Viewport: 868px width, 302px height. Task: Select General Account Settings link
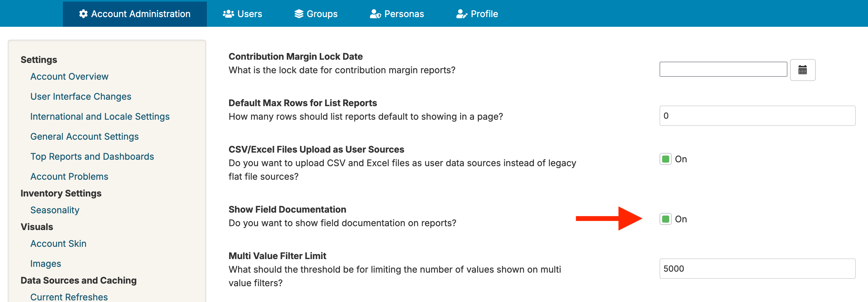[x=84, y=136]
